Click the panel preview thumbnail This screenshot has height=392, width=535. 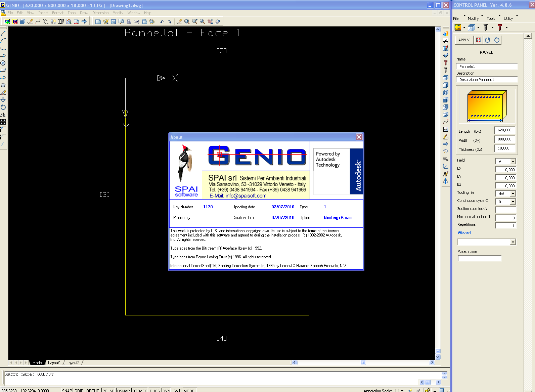pyautogui.click(x=487, y=106)
